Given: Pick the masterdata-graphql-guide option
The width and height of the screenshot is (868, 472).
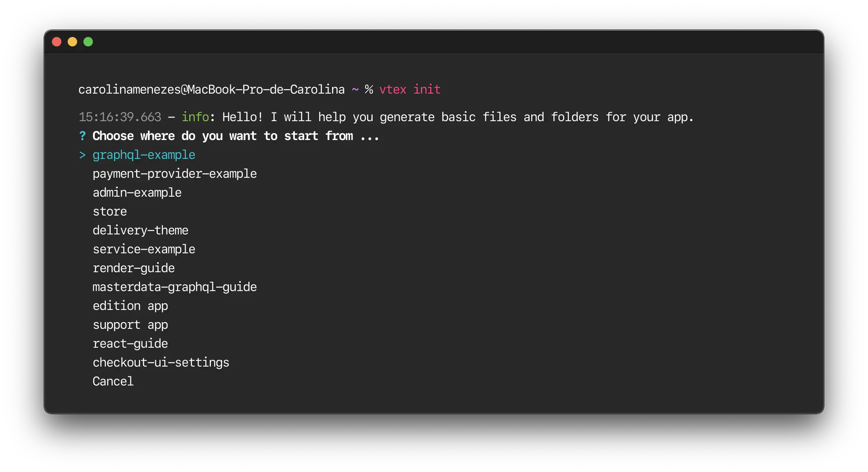Looking at the screenshot, I should point(175,287).
